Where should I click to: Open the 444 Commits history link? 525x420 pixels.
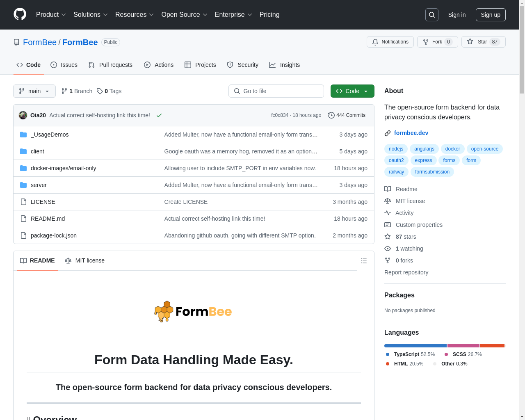coord(347,115)
